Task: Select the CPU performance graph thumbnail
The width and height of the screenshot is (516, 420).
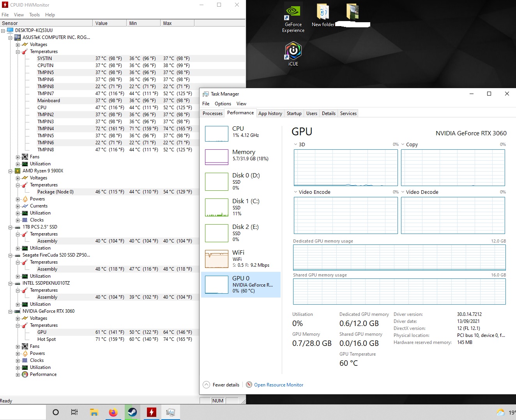Action: [217, 134]
